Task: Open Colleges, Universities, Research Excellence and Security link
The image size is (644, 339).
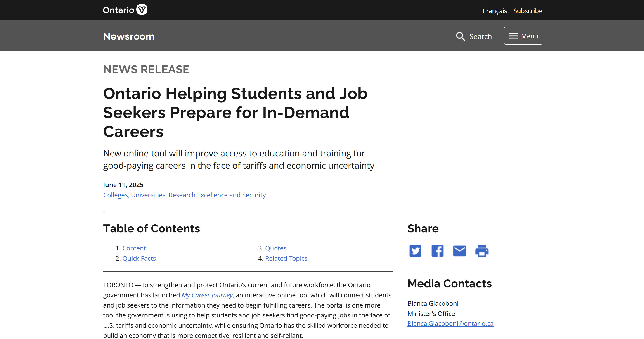Action: point(185,195)
